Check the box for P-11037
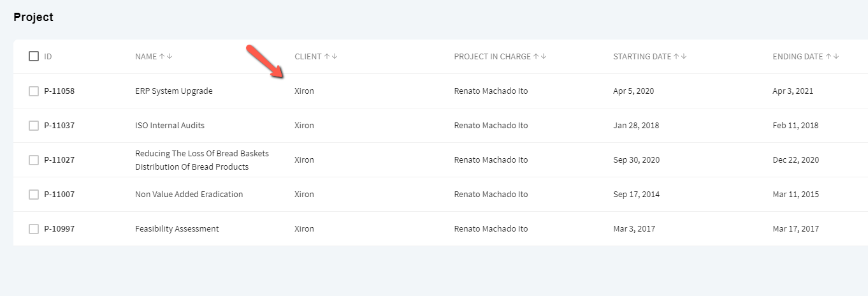 [x=34, y=126]
